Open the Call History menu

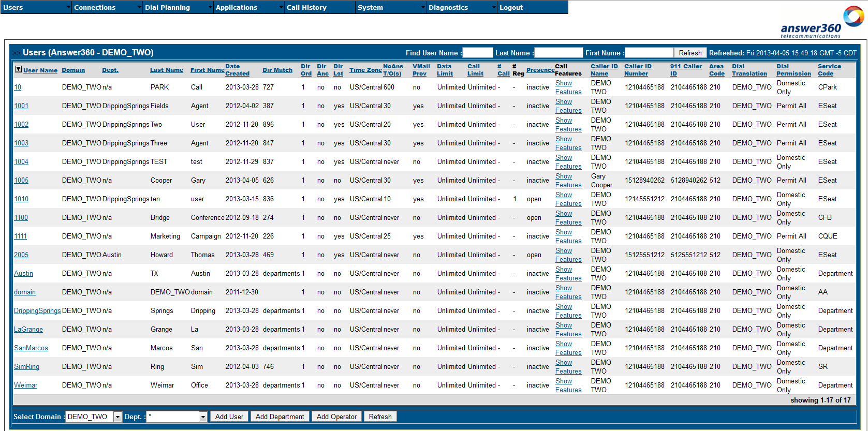pos(320,7)
